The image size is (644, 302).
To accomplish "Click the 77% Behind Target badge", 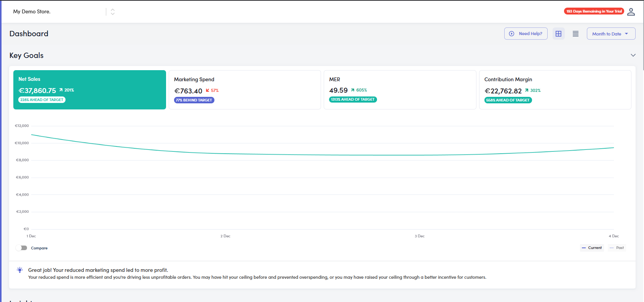I will click(x=194, y=100).
